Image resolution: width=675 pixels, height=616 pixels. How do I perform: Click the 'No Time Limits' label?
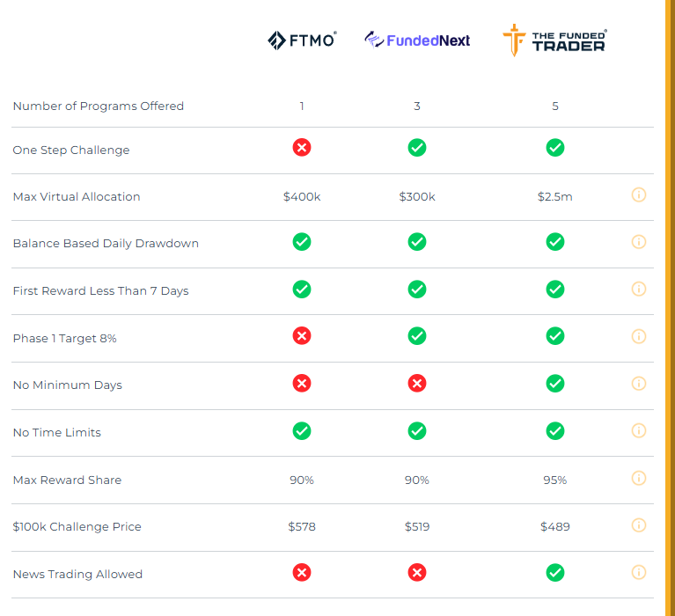point(57,433)
